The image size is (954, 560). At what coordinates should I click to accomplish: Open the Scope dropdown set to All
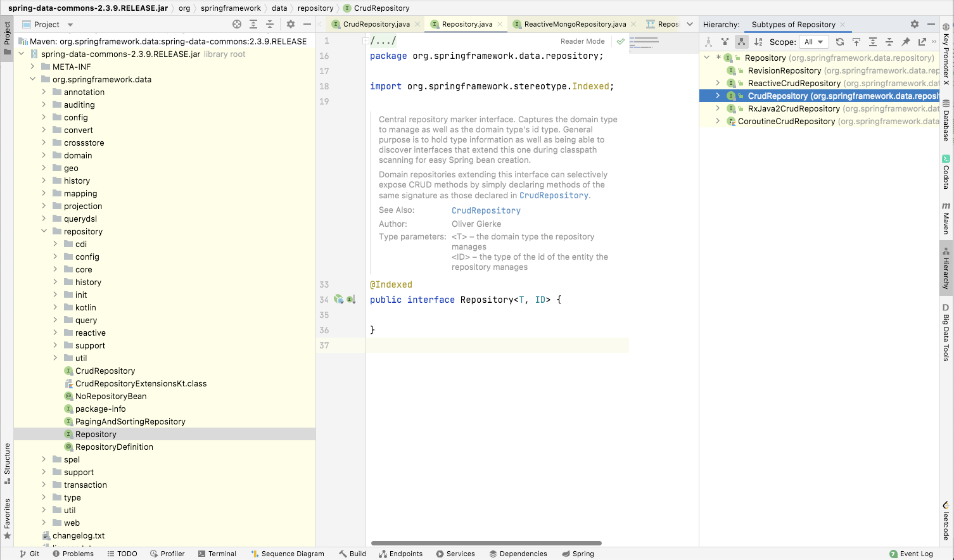coord(814,42)
